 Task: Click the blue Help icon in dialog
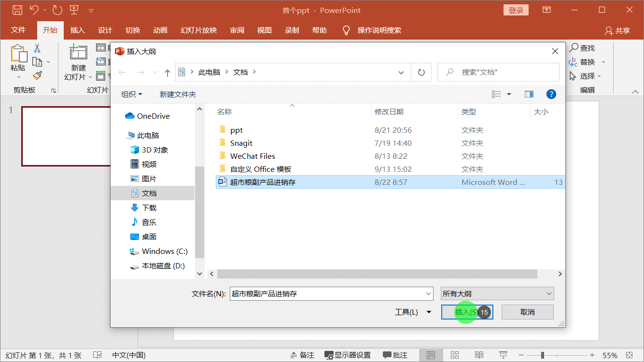(551, 94)
